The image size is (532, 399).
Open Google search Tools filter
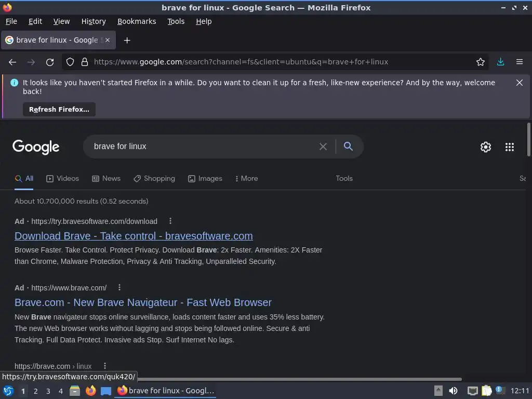(x=344, y=179)
